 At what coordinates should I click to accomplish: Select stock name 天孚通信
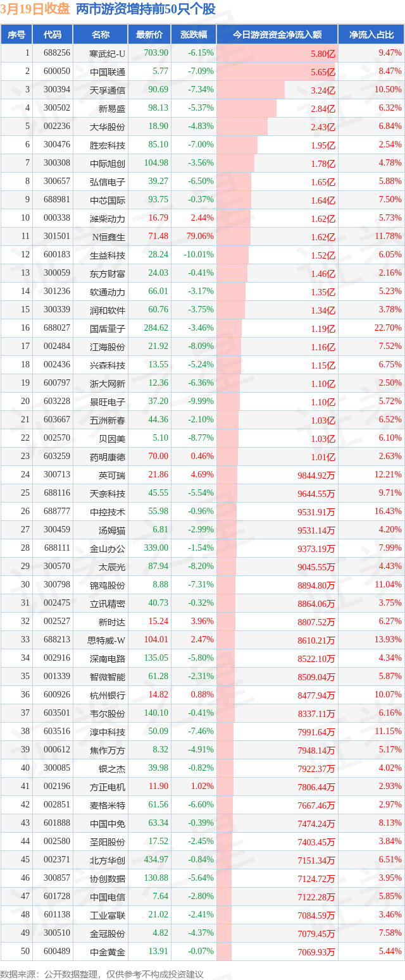108,90
